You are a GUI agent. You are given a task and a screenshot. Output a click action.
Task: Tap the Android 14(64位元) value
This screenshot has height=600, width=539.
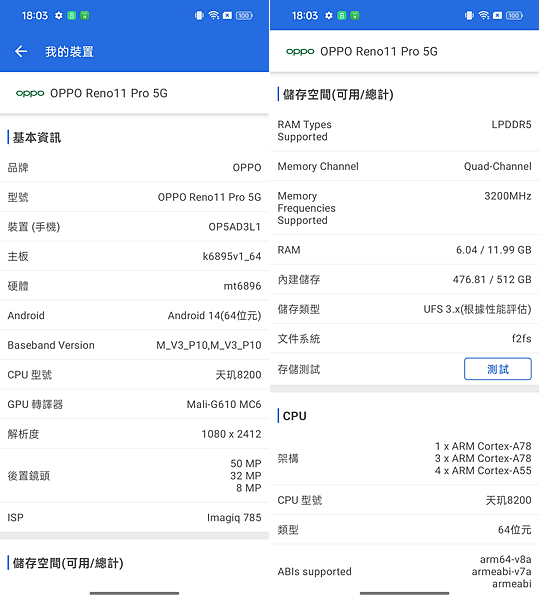(214, 316)
